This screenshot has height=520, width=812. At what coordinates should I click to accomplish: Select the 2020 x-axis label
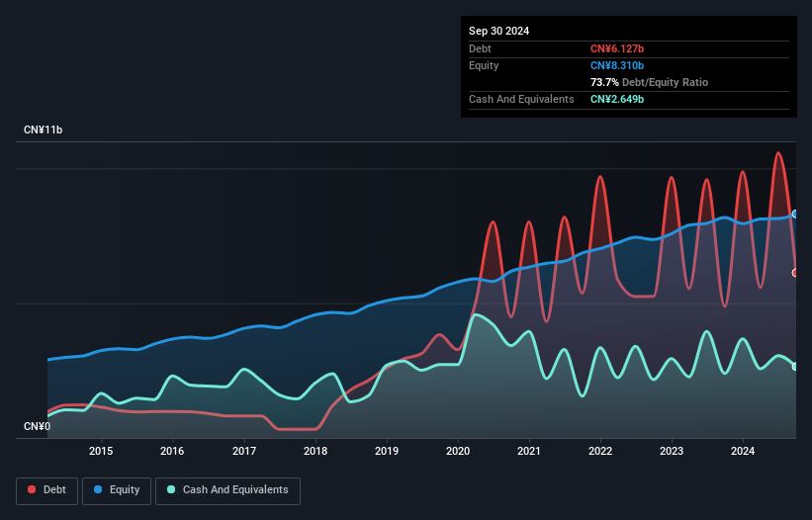[x=458, y=451]
